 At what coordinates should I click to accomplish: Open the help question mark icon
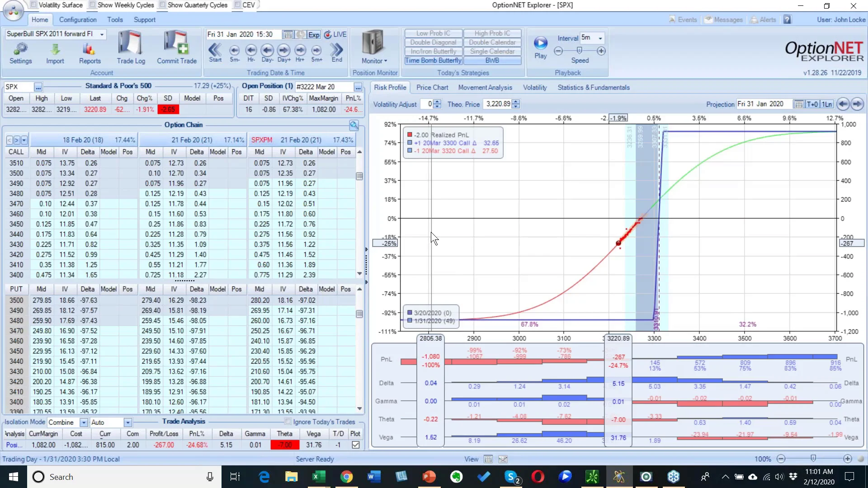(x=788, y=20)
